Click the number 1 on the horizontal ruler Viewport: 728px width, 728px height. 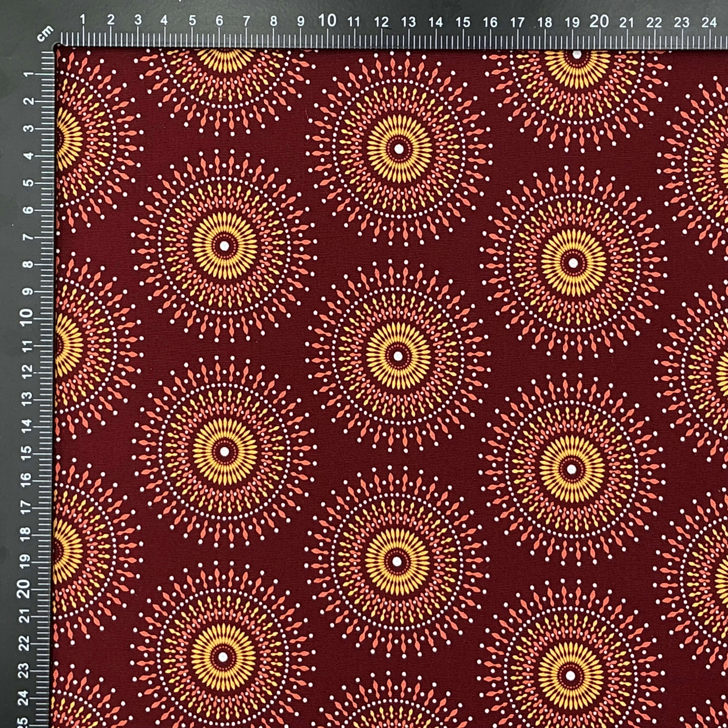point(83,19)
